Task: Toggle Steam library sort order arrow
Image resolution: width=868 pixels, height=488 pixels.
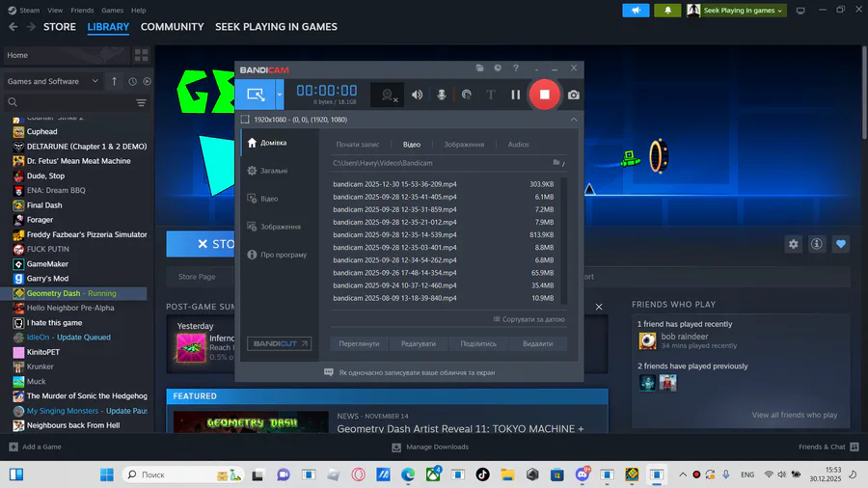Action: click(114, 81)
